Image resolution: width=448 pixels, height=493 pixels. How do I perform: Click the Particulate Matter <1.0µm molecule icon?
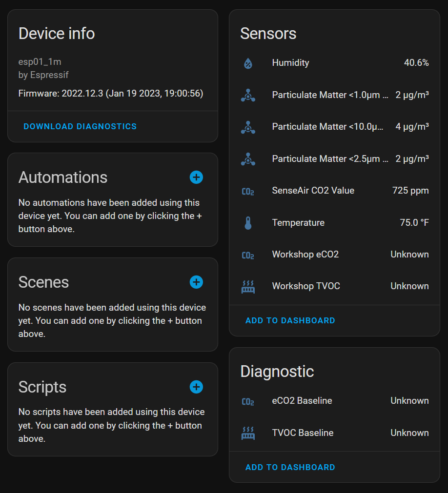248,95
